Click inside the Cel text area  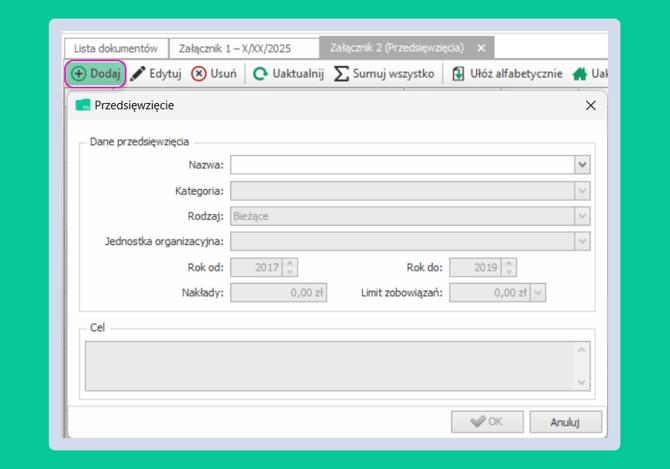pos(330,366)
